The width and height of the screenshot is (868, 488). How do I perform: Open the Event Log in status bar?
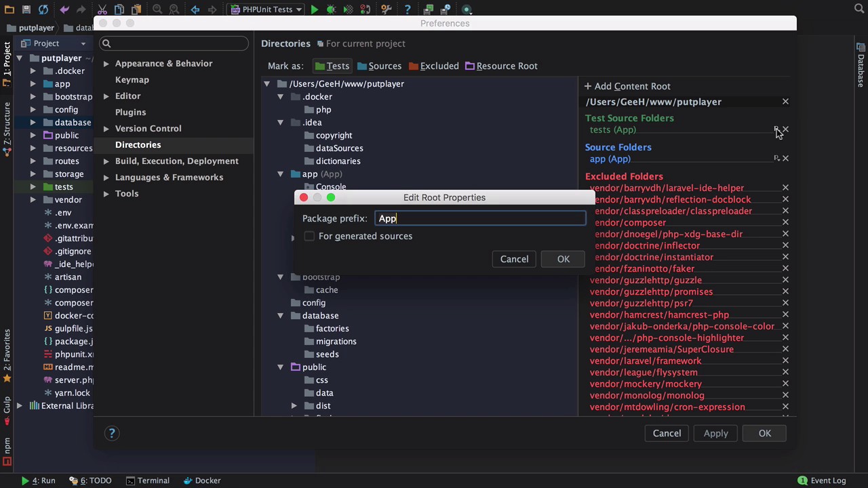(821, 481)
